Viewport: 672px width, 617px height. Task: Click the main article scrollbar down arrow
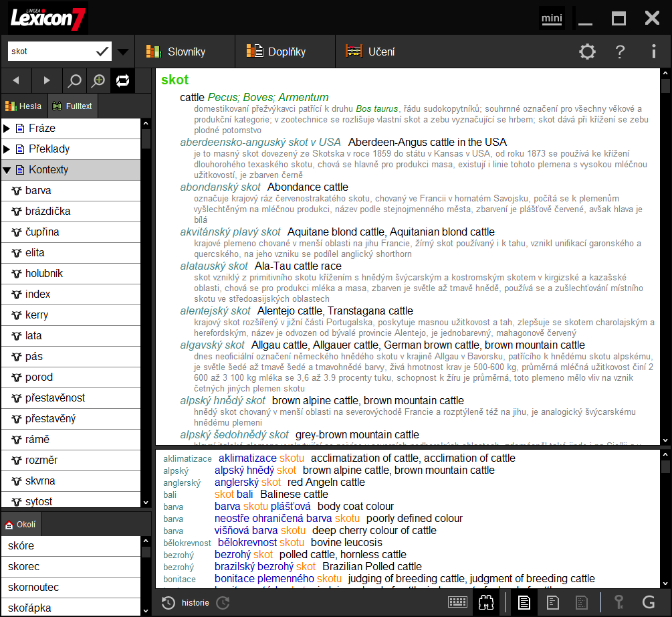coord(665,440)
